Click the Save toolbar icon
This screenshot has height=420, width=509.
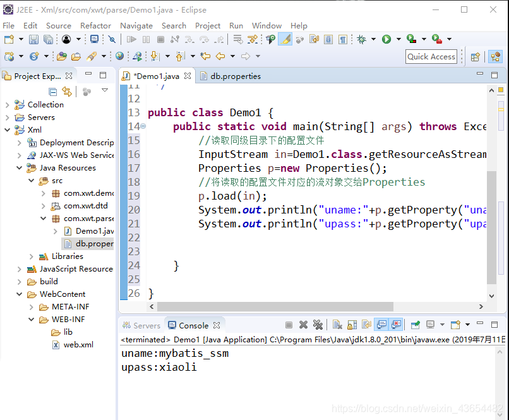[x=33, y=39]
